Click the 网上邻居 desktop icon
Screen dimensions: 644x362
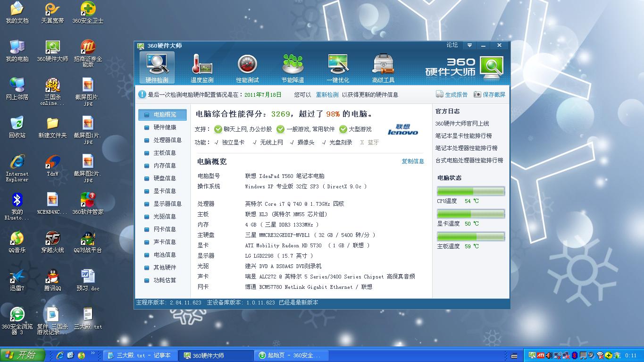pyautogui.click(x=17, y=89)
